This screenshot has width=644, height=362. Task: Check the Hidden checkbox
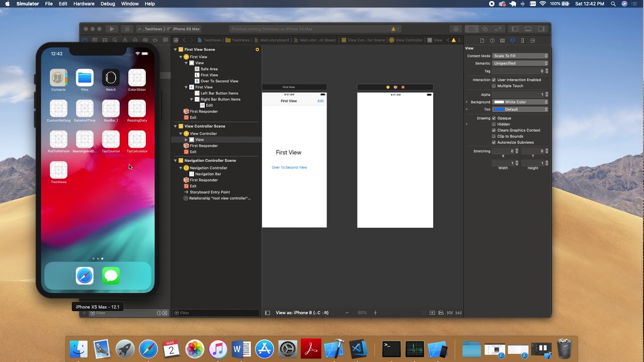pos(494,124)
